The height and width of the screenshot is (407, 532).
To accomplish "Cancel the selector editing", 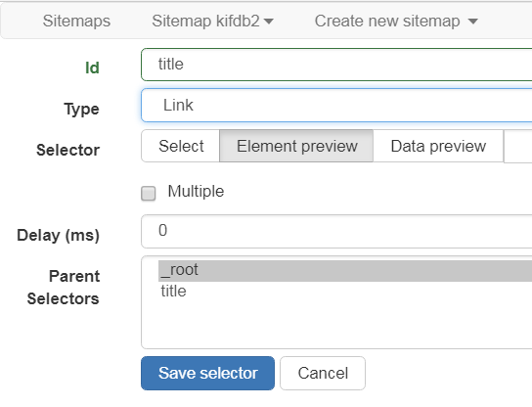I will (x=323, y=373).
